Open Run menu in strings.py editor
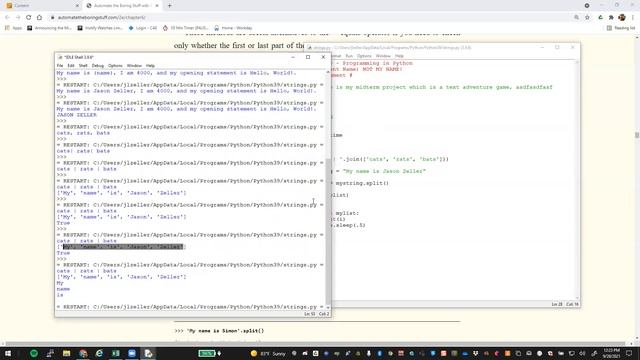The width and height of the screenshot is (640, 360). point(349,56)
